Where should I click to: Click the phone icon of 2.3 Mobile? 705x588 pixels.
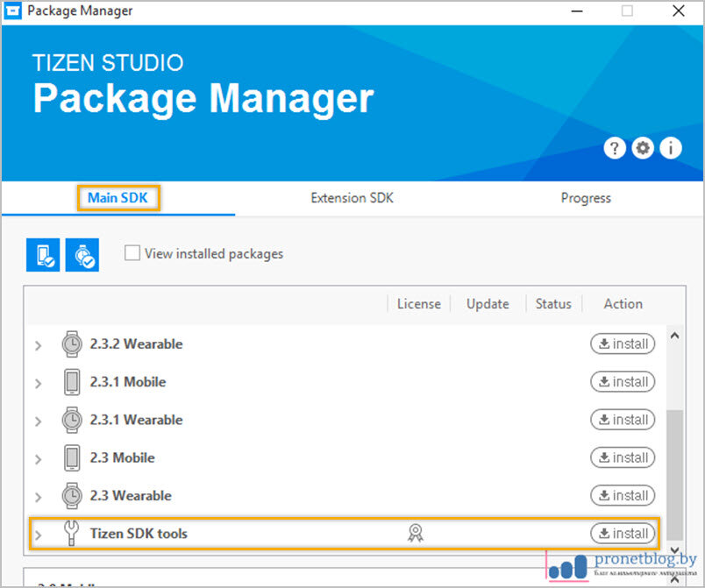72,457
